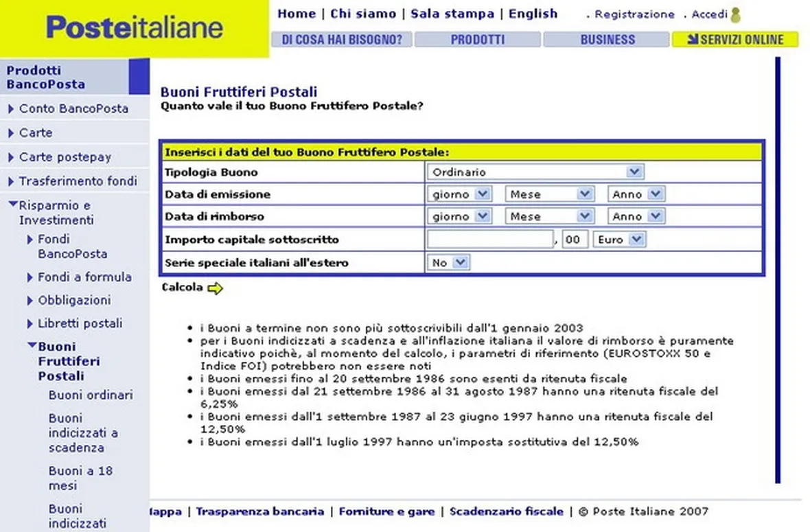Open Scadenzario fiscale footer link

pos(507,512)
